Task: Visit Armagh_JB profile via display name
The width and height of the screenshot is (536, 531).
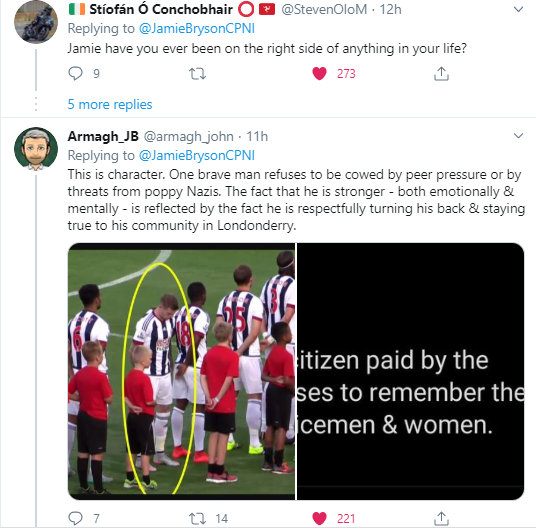Action: [x=103, y=136]
